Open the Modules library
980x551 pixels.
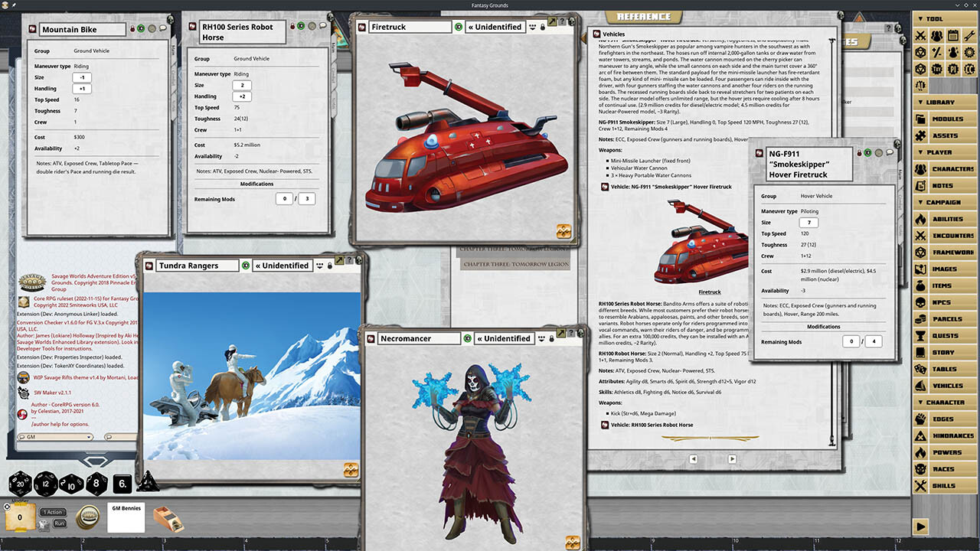[949, 118]
